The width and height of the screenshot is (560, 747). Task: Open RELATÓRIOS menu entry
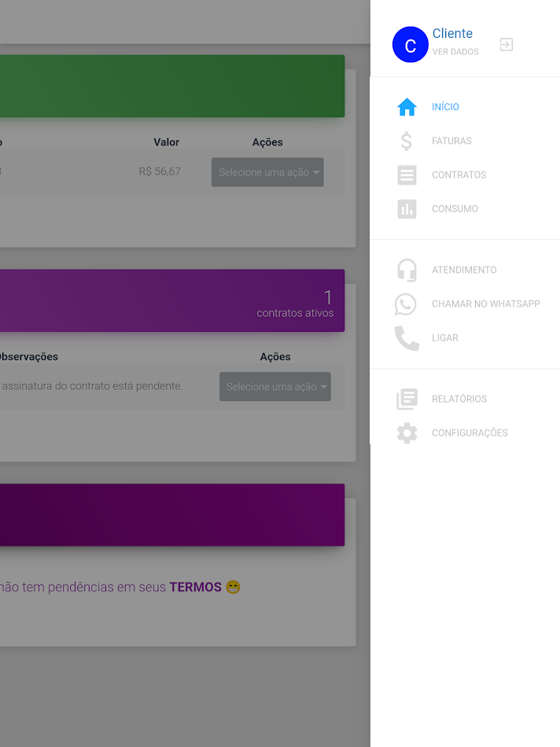pyautogui.click(x=459, y=399)
